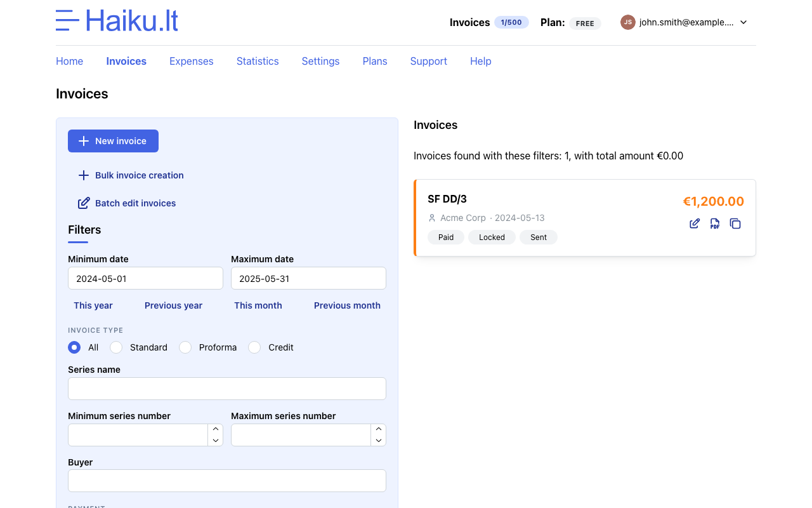Go to the Home tab
Image resolution: width=812 pixels, height=508 pixels.
70,61
